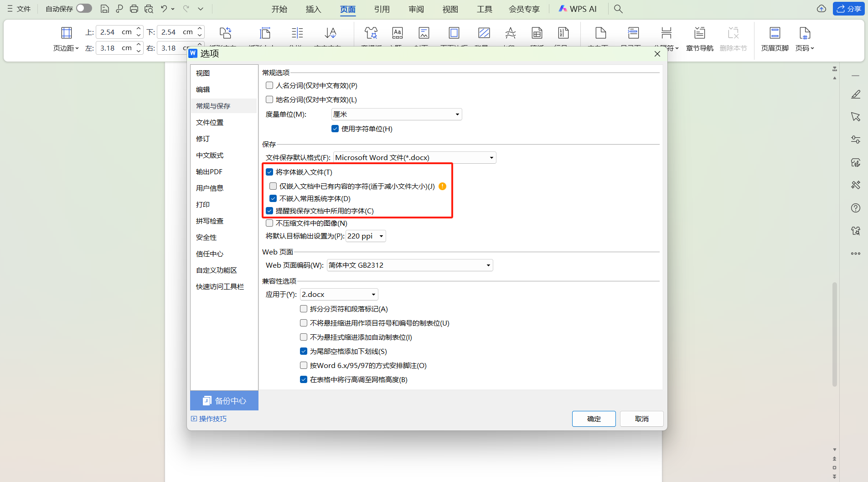
Task: Click the print icon in quick access toolbar
Action: pyautogui.click(x=134, y=9)
